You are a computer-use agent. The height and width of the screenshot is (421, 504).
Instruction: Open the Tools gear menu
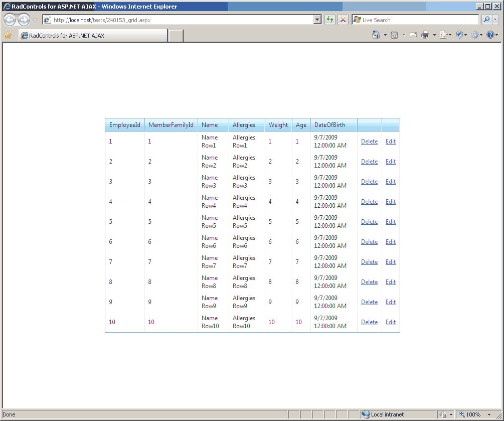477,35
